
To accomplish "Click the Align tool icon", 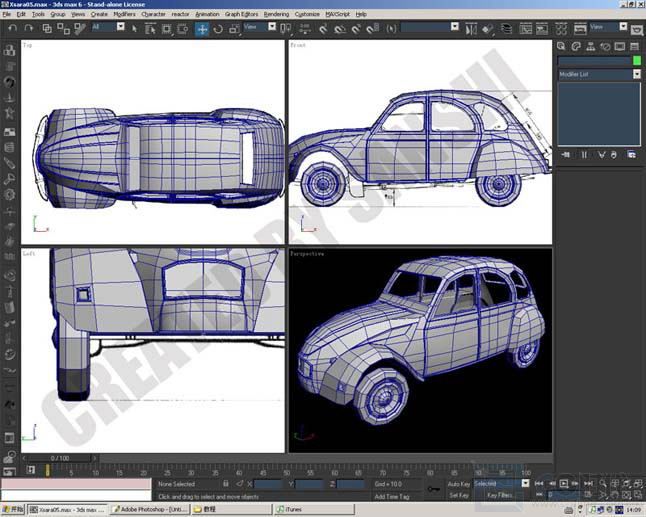I will pos(487,28).
